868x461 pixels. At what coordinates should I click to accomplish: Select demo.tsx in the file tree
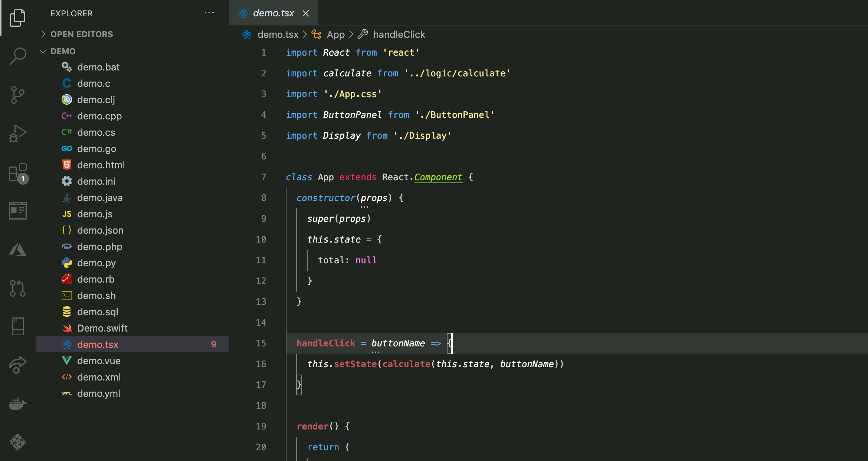click(132, 345)
